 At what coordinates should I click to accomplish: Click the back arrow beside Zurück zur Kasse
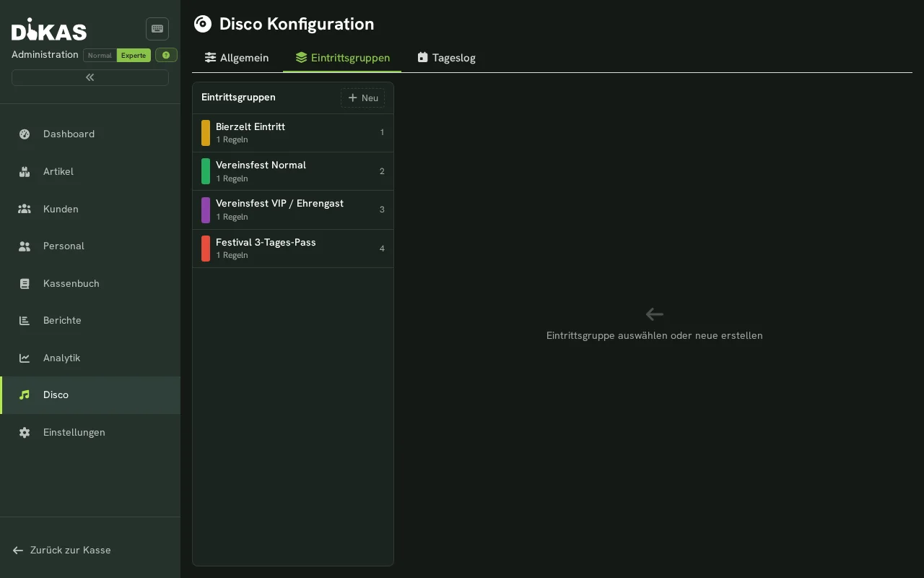click(18, 550)
